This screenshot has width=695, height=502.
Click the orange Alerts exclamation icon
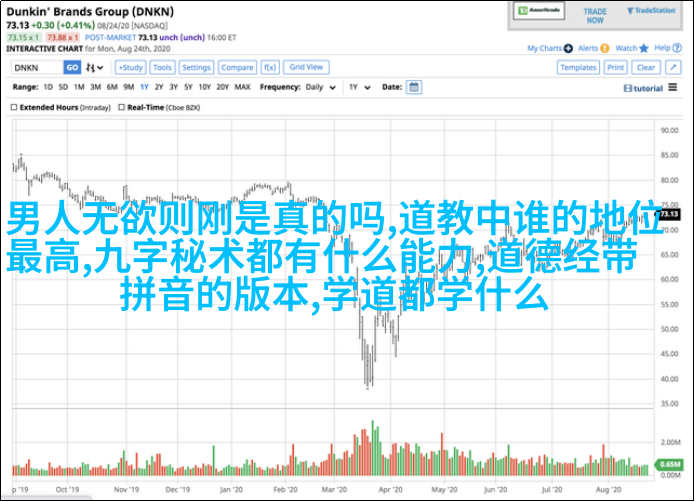[x=605, y=48]
